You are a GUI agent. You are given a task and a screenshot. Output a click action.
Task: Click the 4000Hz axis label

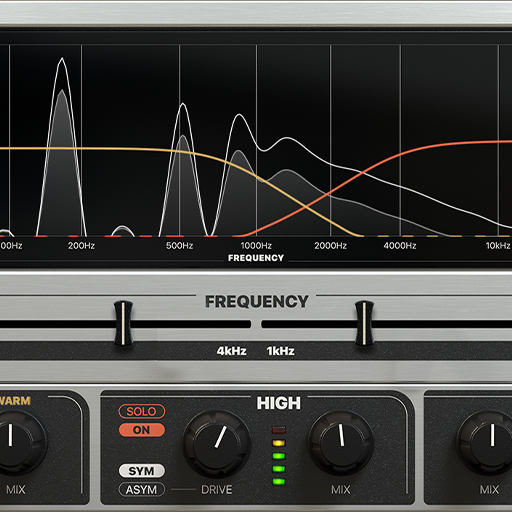(400, 246)
